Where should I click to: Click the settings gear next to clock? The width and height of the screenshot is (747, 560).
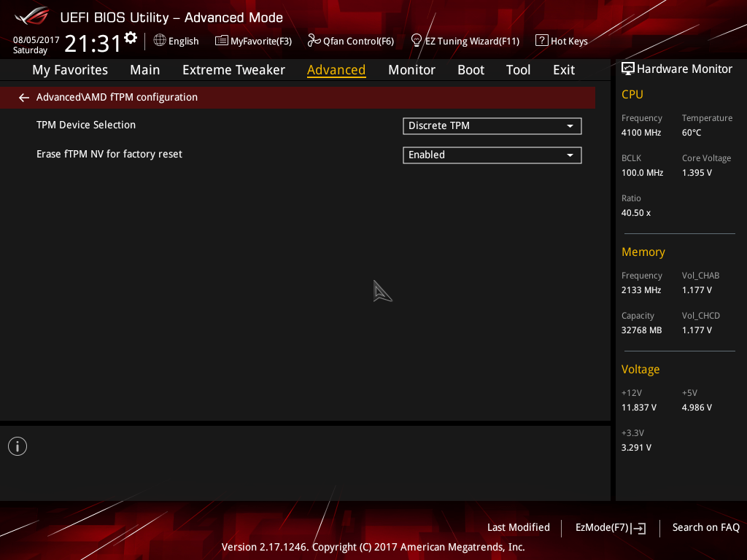[131, 37]
